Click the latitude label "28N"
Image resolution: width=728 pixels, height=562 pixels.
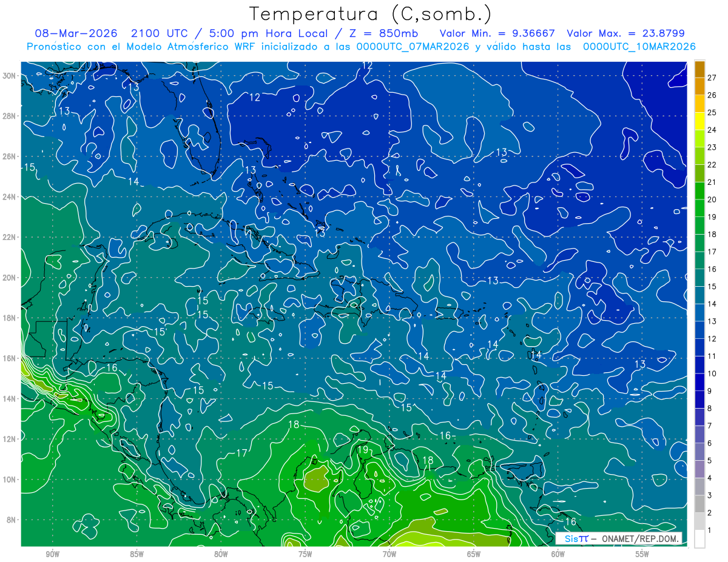tap(8, 116)
